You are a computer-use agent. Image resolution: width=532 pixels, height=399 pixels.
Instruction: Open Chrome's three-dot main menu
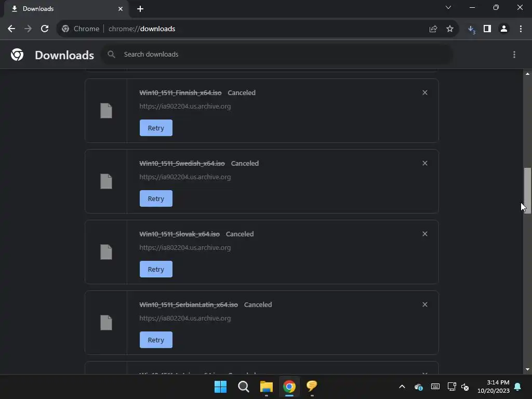click(521, 29)
